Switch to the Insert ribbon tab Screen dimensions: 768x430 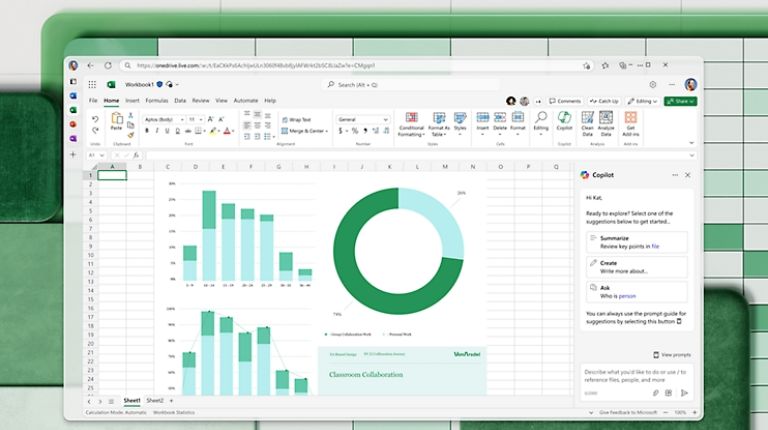pyautogui.click(x=132, y=100)
